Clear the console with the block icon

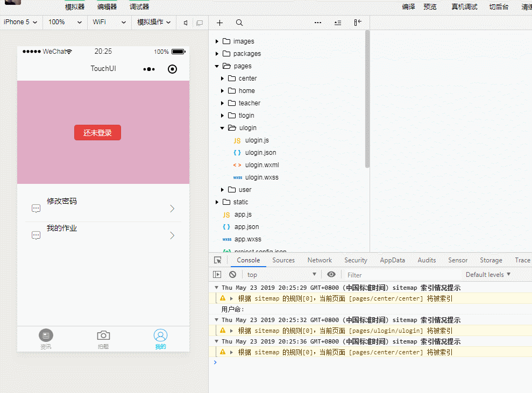coord(232,275)
